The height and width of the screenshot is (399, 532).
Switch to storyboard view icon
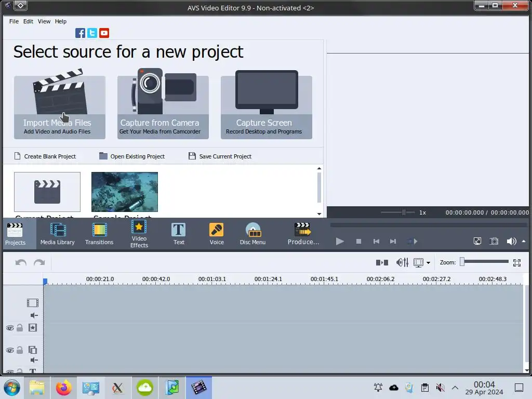point(382,262)
